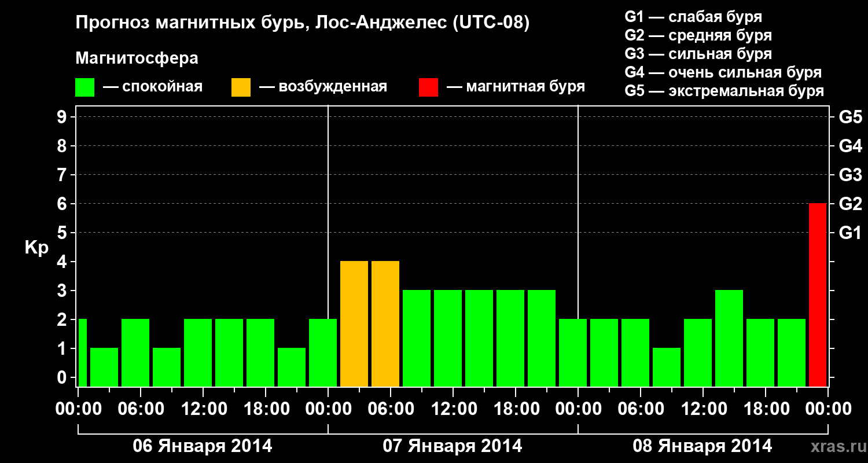The width and height of the screenshot is (868, 463).
Task: Click the 'G2 — средняя буря' legend line
Action: pos(698,35)
